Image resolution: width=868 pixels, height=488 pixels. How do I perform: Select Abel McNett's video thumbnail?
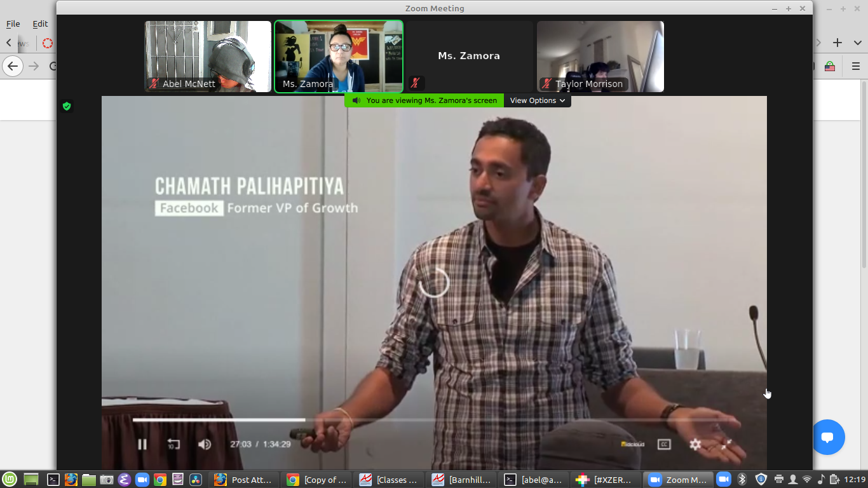pyautogui.click(x=208, y=57)
